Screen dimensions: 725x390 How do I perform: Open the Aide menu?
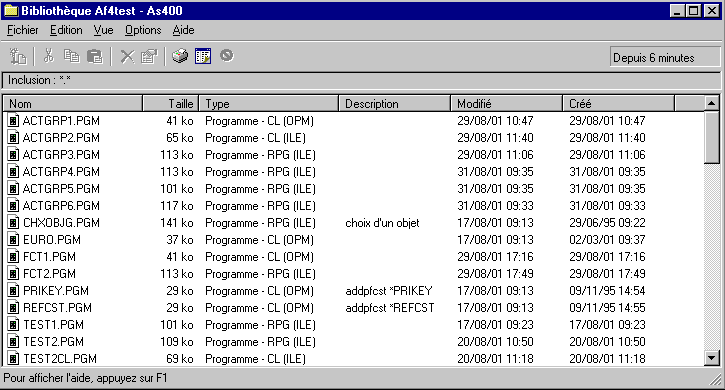tap(184, 30)
